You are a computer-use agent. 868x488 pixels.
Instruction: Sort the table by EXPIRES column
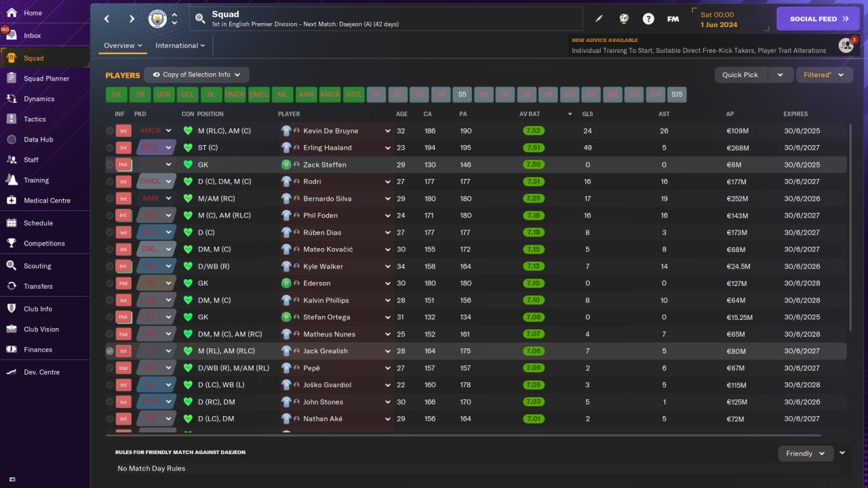click(795, 114)
